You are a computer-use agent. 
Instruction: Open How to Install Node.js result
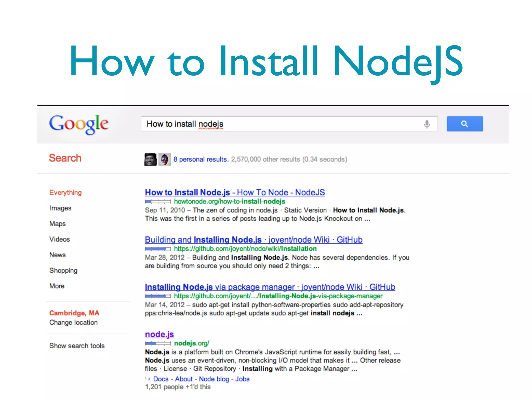coord(235,192)
